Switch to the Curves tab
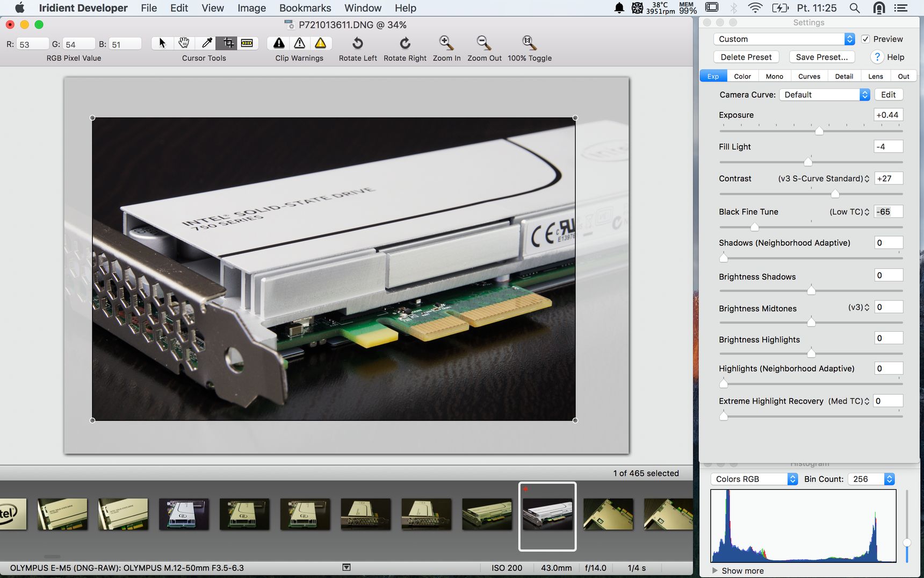The width and height of the screenshot is (924, 578). click(809, 76)
